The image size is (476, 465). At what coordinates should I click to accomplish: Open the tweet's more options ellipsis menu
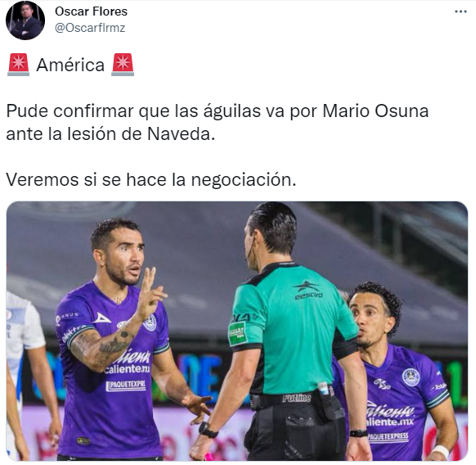[460, 11]
